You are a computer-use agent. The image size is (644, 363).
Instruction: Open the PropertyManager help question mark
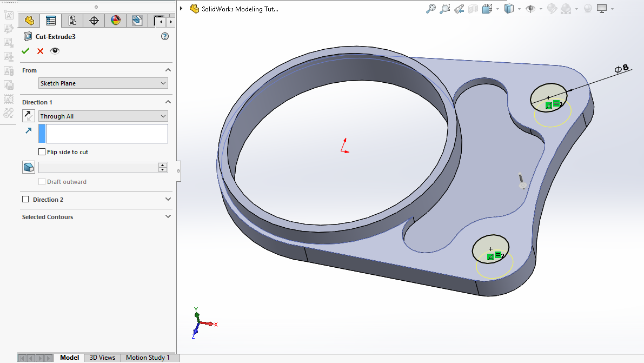click(x=165, y=37)
